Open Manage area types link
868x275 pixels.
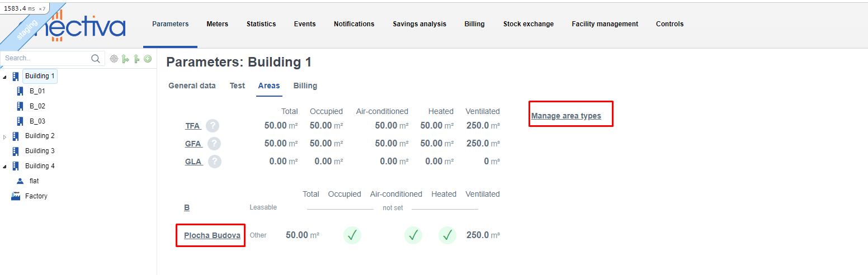pyautogui.click(x=566, y=116)
